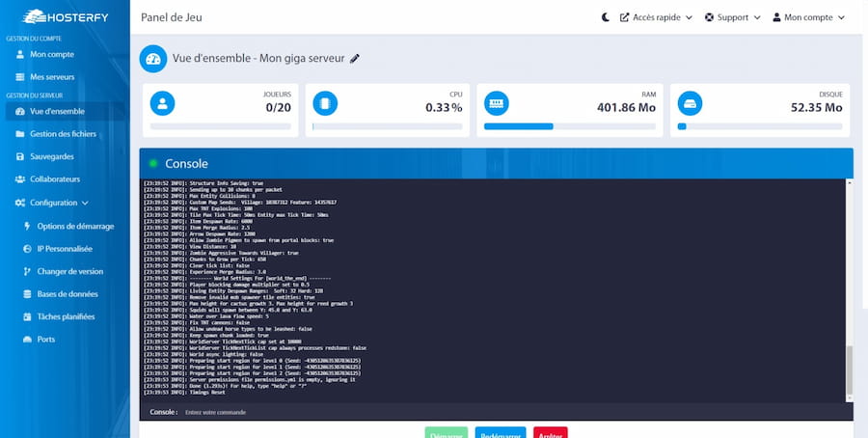Click the pencil icon to rename server
The image size is (868, 438).
355,59
